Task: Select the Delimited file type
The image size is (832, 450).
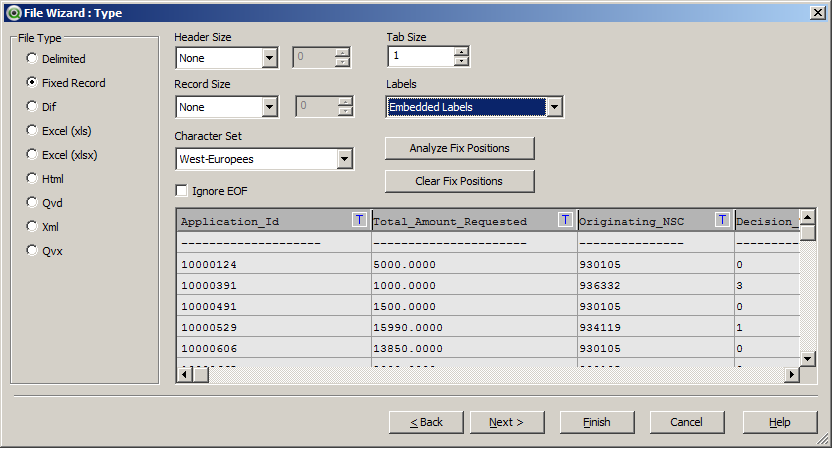Action: [32, 59]
